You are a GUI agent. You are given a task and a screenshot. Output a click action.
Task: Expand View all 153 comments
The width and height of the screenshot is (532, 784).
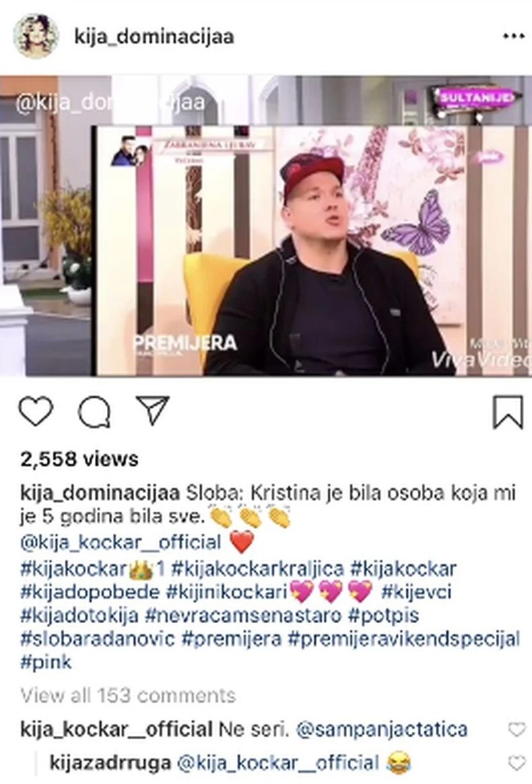[x=128, y=696]
